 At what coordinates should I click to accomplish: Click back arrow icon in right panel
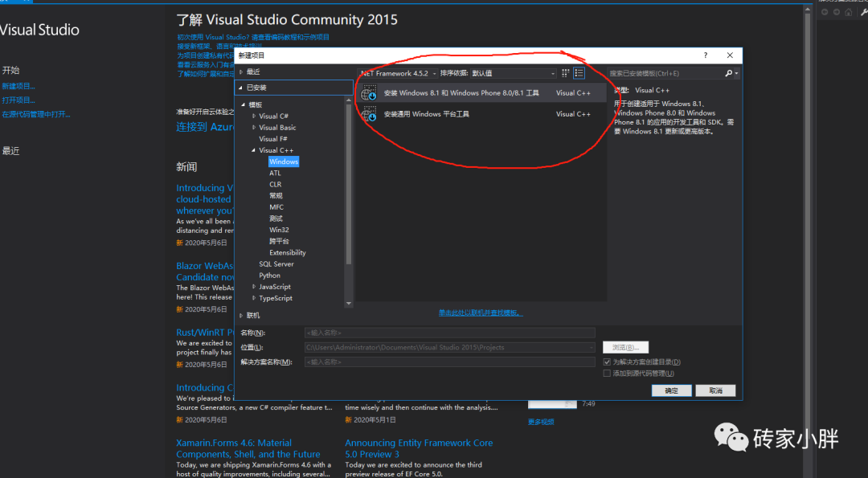(x=825, y=12)
